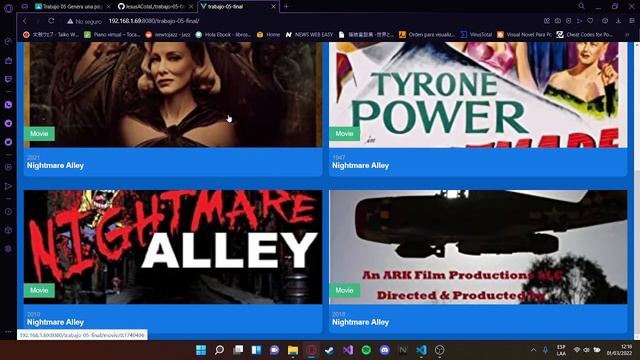The width and height of the screenshot is (640, 360).
Task: Open the downloads arrow icon in the toolbar
Action: click(618, 21)
